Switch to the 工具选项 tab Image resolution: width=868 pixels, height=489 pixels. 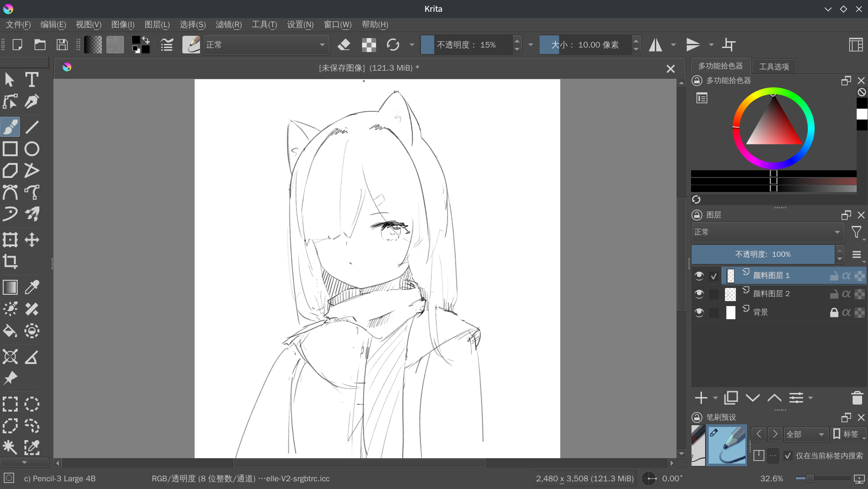[774, 67]
